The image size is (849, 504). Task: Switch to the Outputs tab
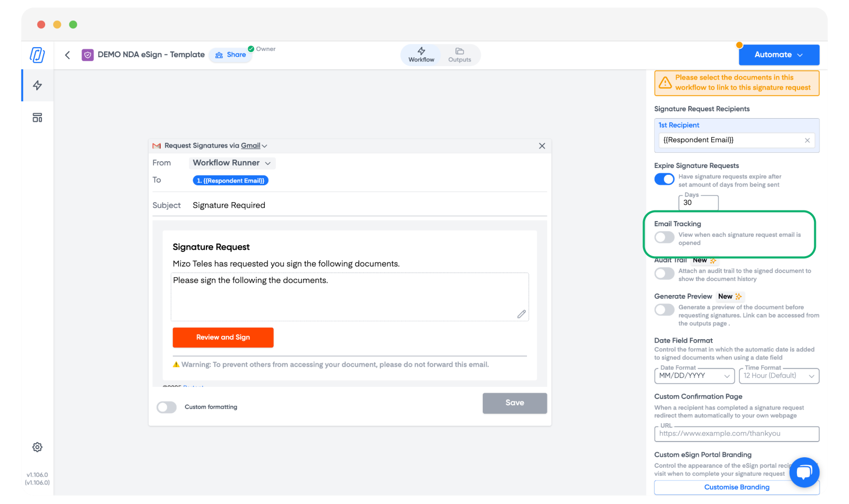click(x=459, y=55)
